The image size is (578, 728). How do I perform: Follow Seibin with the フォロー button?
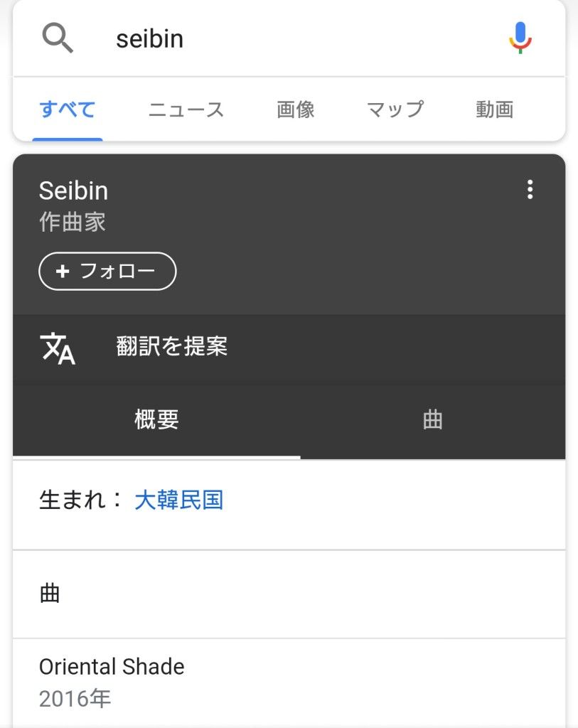[x=107, y=271]
